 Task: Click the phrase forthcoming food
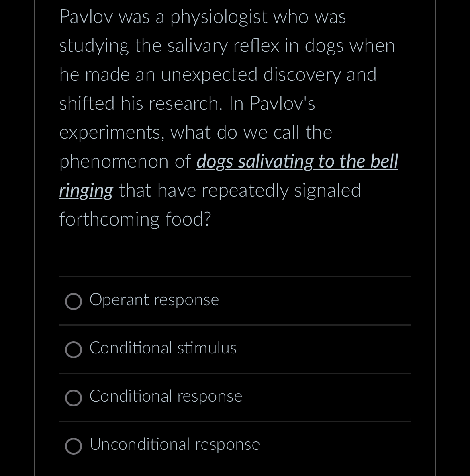tap(135, 219)
